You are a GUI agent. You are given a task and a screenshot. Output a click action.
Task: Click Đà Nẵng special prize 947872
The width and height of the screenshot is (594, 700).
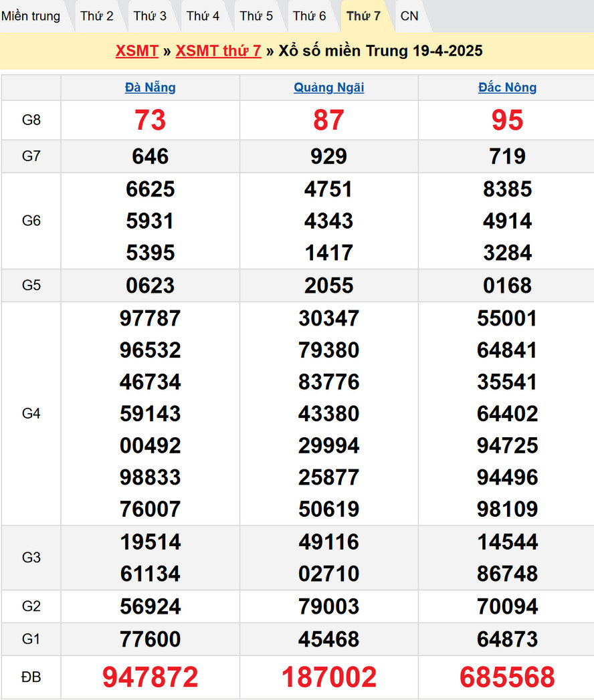pyautogui.click(x=151, y=677)
